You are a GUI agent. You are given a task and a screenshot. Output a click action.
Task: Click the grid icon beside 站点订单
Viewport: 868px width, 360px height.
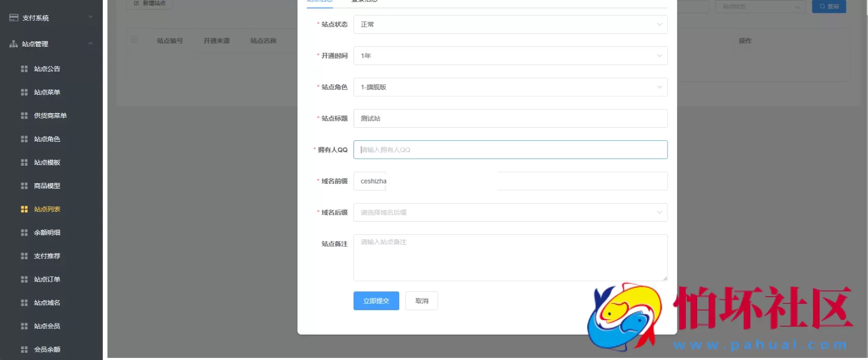(x=24, y=279)
